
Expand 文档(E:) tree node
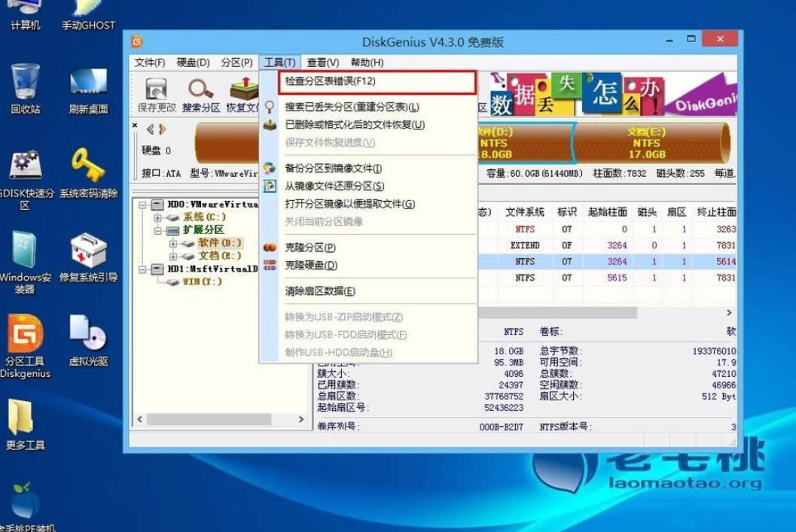[173, 256]
